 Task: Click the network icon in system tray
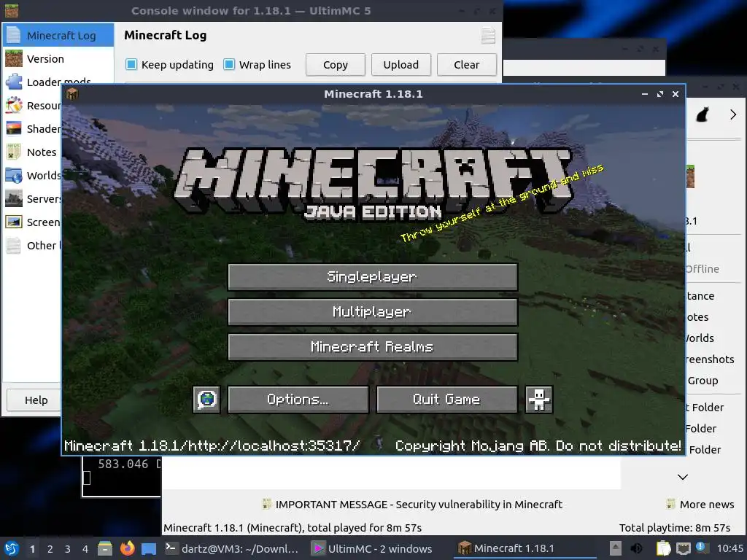tap(683, 548)
